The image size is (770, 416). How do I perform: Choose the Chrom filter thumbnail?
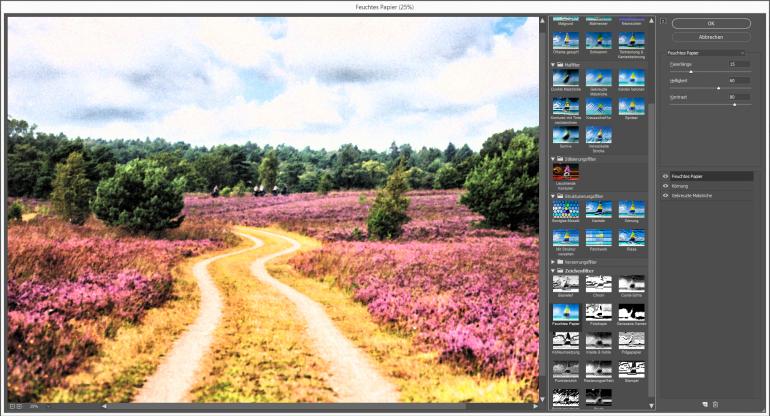click(599, 283)
